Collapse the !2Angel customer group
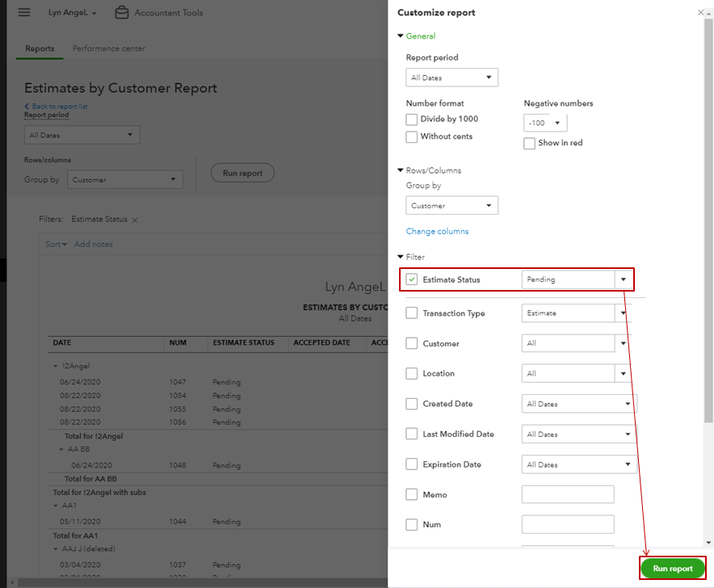The height and width of the screenshot is (588, 714). click(56, 366)
